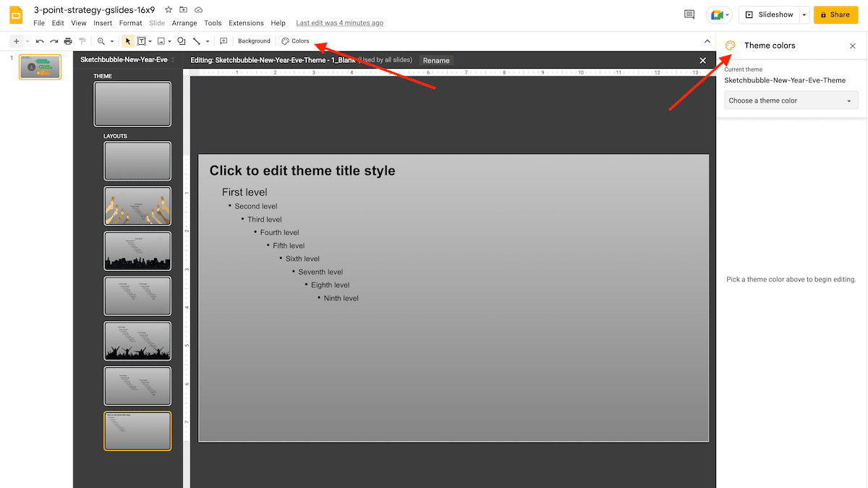The width and height of the screenshot is (868, 488).
Task: Click the Redo icon
Action: [54, 41]
